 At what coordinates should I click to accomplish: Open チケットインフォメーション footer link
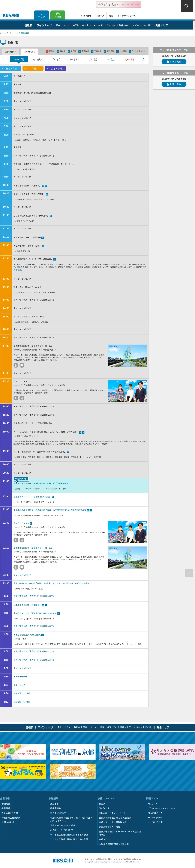(161, 808)
